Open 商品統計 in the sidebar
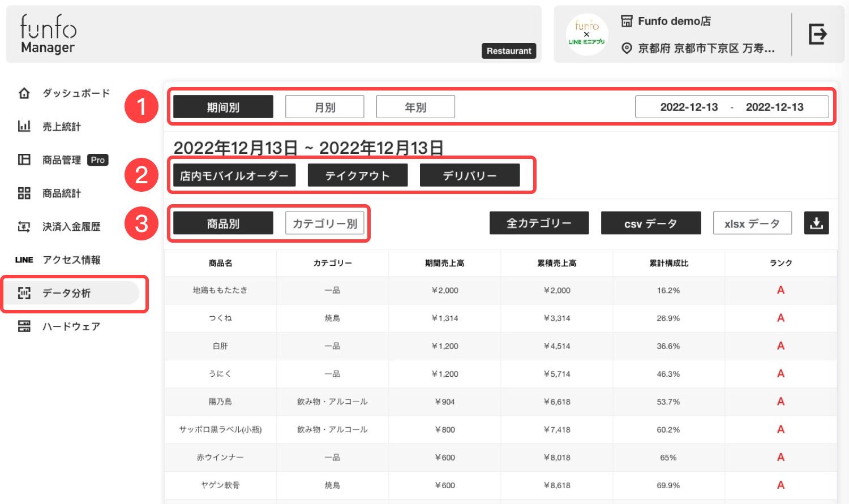 [x=62, y=193]
